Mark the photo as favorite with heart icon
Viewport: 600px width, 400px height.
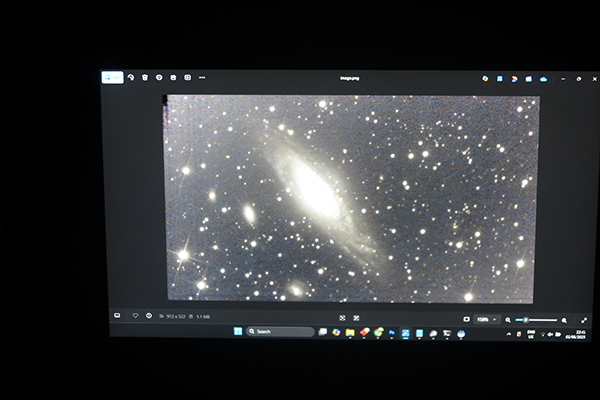(135, 316)
